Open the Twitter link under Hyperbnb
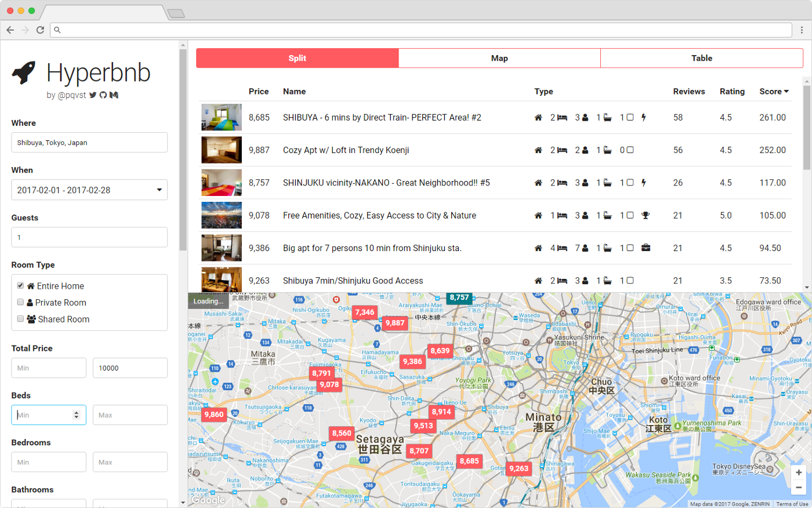This screenshot has width=812, height=508. coord(93,95)
